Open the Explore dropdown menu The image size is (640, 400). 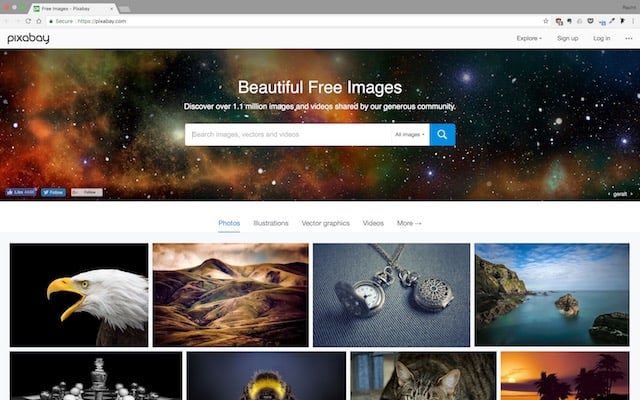(529, 38)
